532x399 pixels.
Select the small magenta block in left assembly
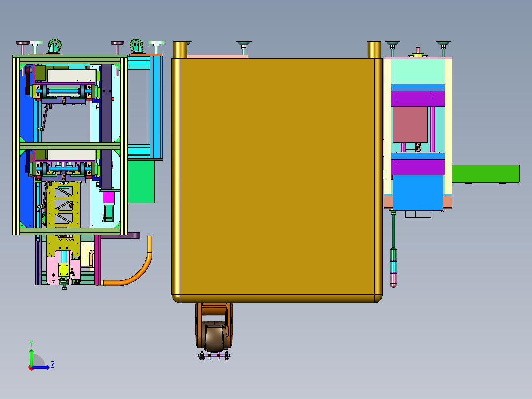click(109, 198)
